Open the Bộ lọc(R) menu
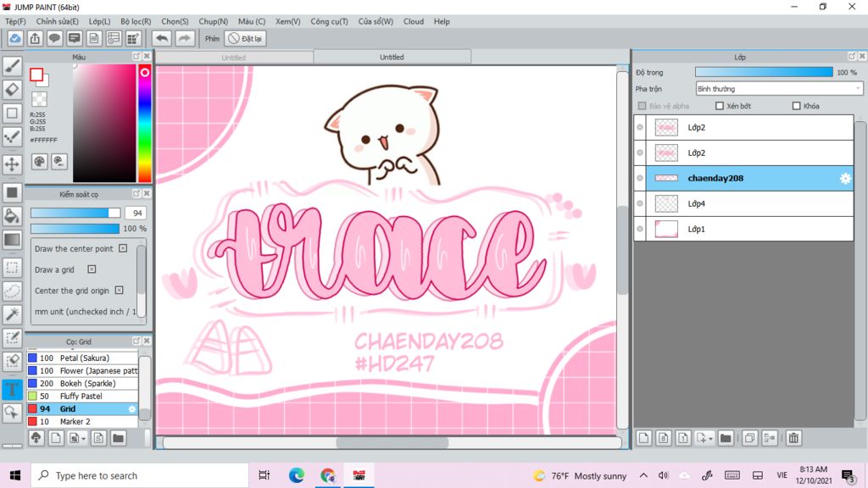Image resolution: width=868 pixels, height=488 pixels. click(x=136, y=21)
